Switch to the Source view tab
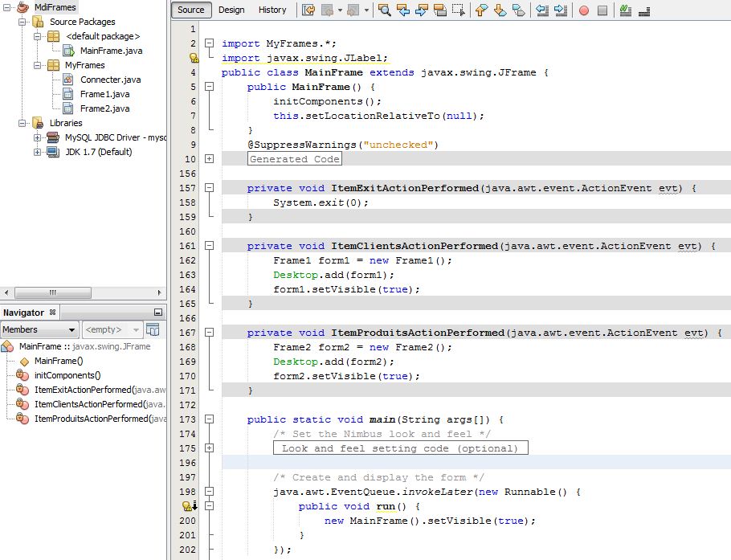Screen dimensions: 731x560 (191, 10)
